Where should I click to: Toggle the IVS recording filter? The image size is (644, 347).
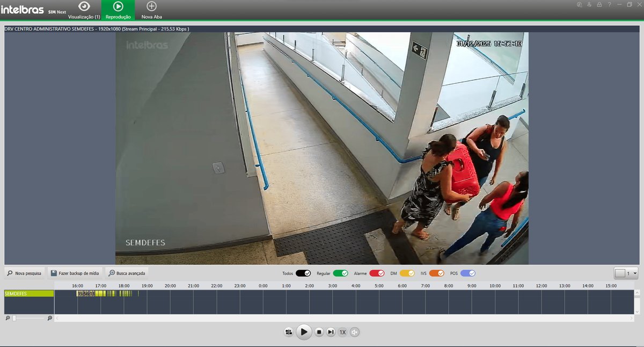point(437,273)
